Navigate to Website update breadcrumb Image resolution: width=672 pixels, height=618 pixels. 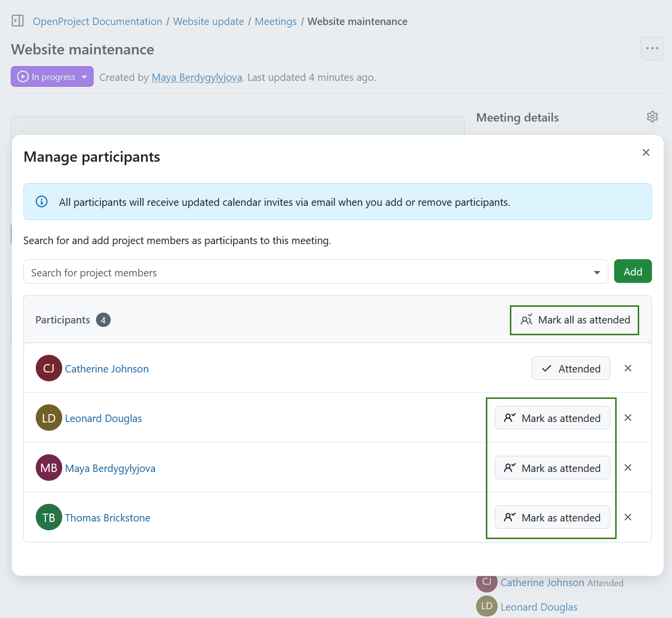click(208, 22)
